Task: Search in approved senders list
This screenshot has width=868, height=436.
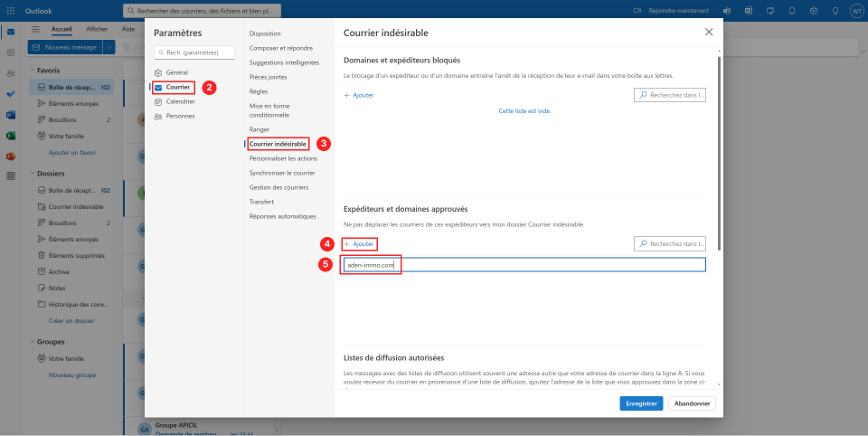Action: coord(670,243)
